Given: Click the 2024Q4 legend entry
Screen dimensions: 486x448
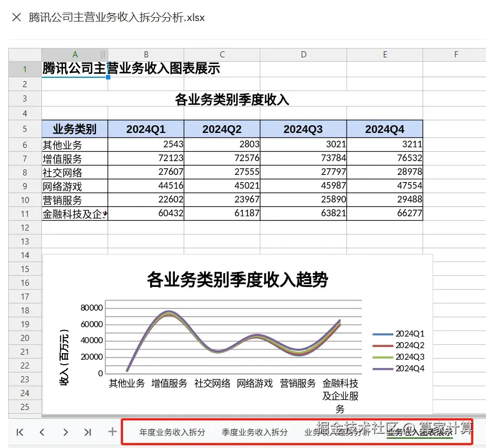Looking at the screenshot, I should tap(398, 369).
